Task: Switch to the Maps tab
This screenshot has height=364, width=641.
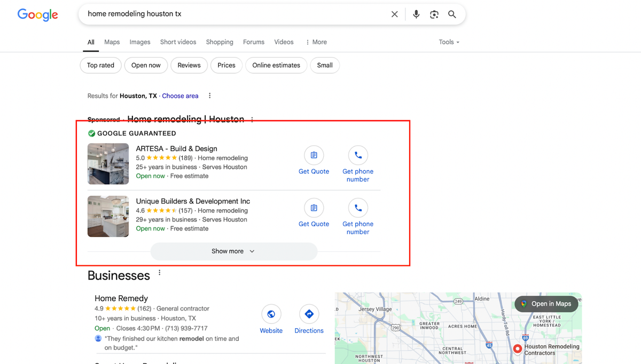Action: (x=112, y=42)
